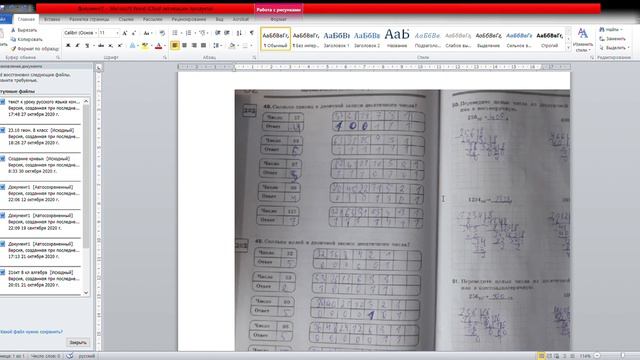Open Font dialog launcher
The image size is (640, 360).
[x=165, y=58]
